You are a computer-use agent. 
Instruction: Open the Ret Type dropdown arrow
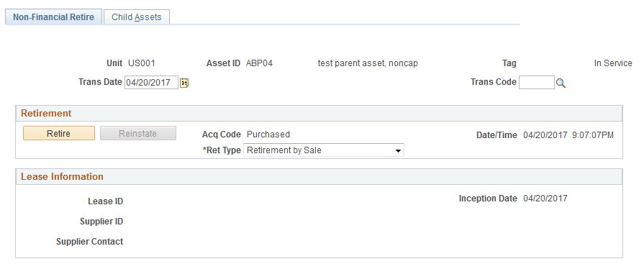point(398,150)
